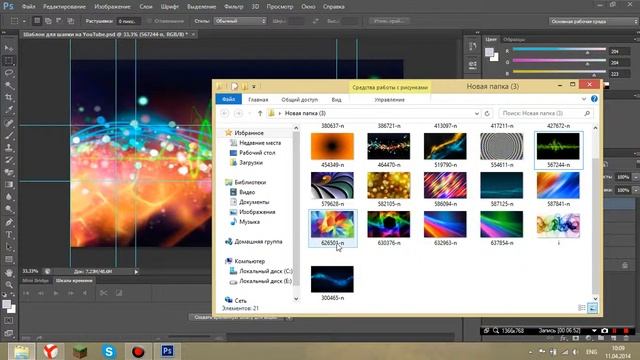Select the Crop tool
This screenshot has height=360, width=640.
(x=9, y=98)
